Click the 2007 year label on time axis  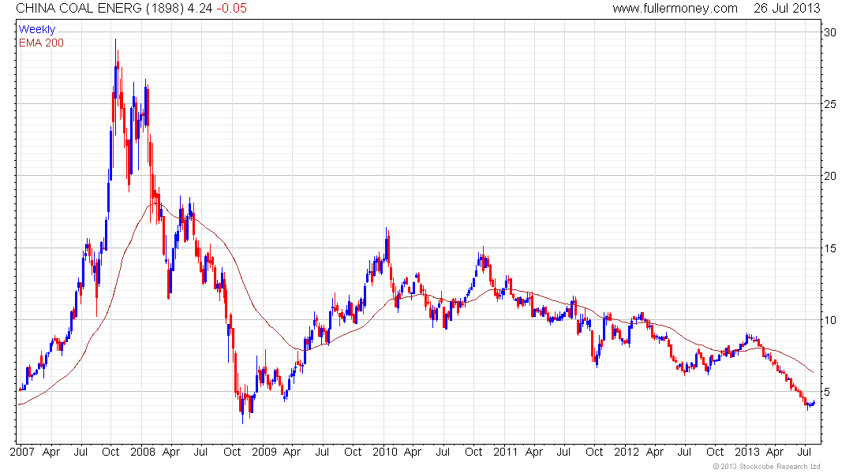point(21,452)
